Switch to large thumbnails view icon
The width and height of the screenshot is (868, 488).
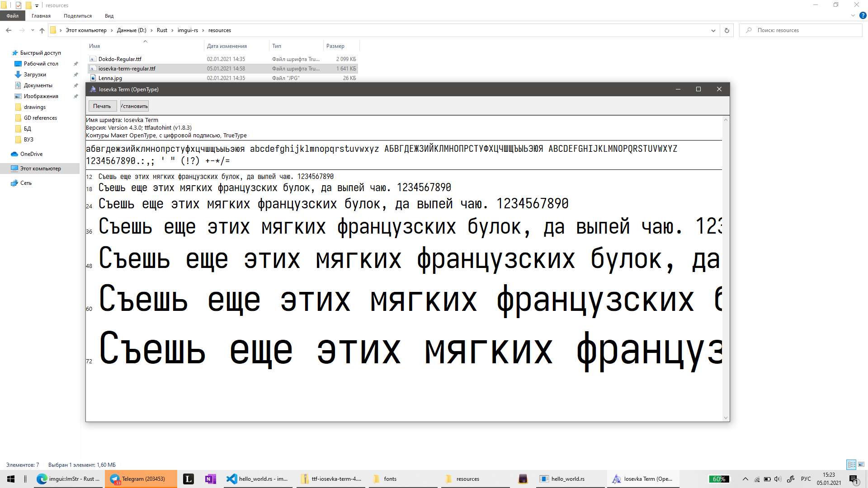[x=861, y=465]
